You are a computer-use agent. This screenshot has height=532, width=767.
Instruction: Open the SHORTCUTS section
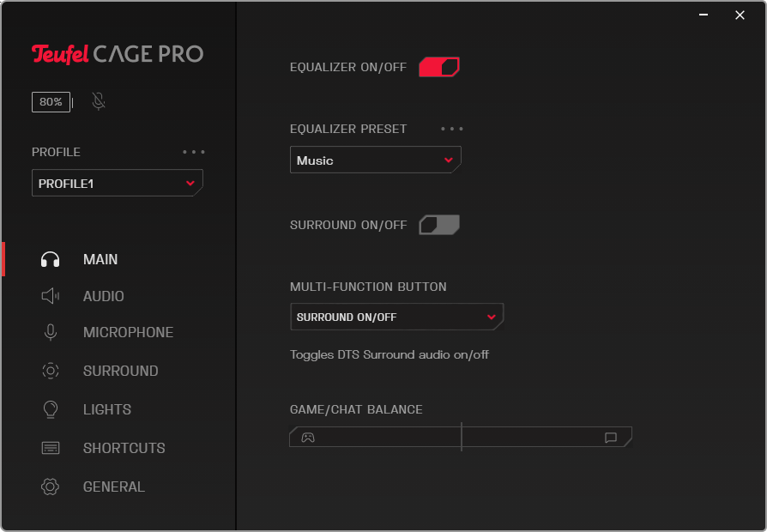coord(124,448)
